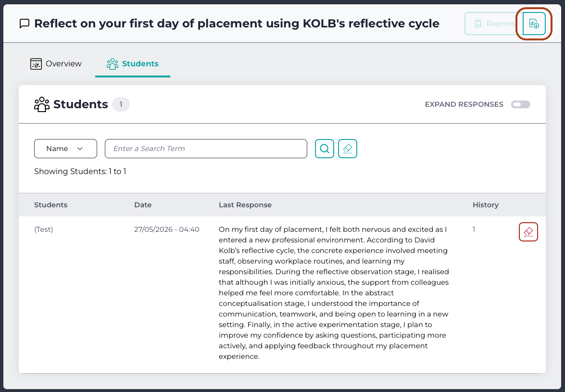This screenshot has height=392, width=565.
Task: Click the download report icon button
Action: click(534, 24)
